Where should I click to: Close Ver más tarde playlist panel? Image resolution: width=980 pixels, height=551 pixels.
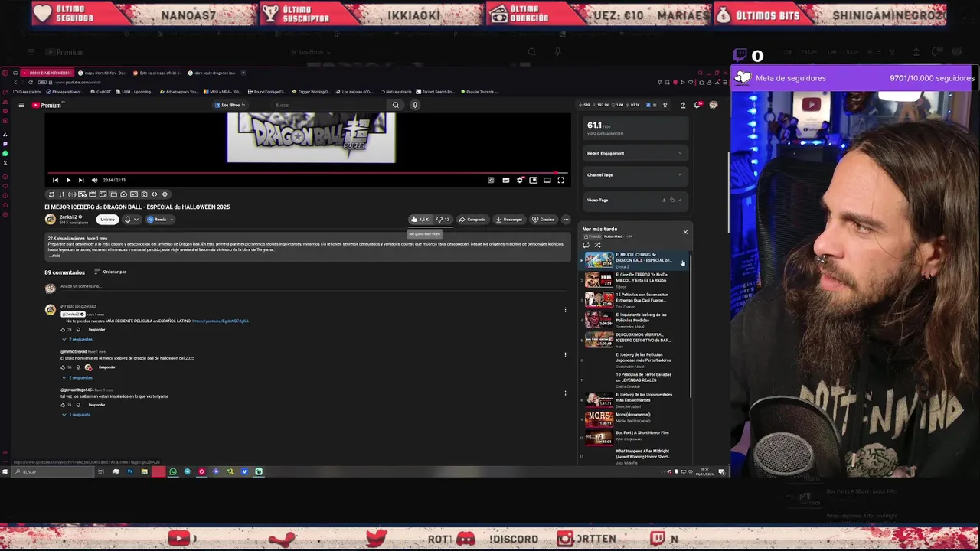click(x=685, y=232)
